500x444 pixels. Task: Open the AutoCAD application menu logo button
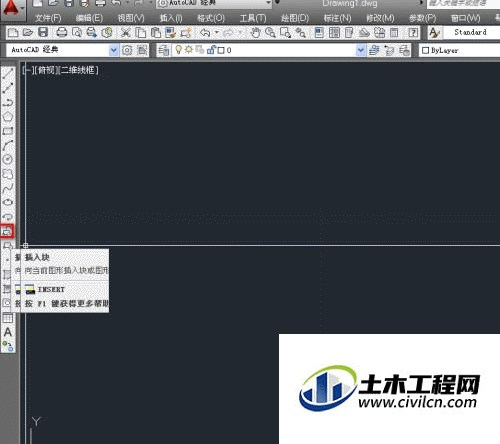pos(12,9)
